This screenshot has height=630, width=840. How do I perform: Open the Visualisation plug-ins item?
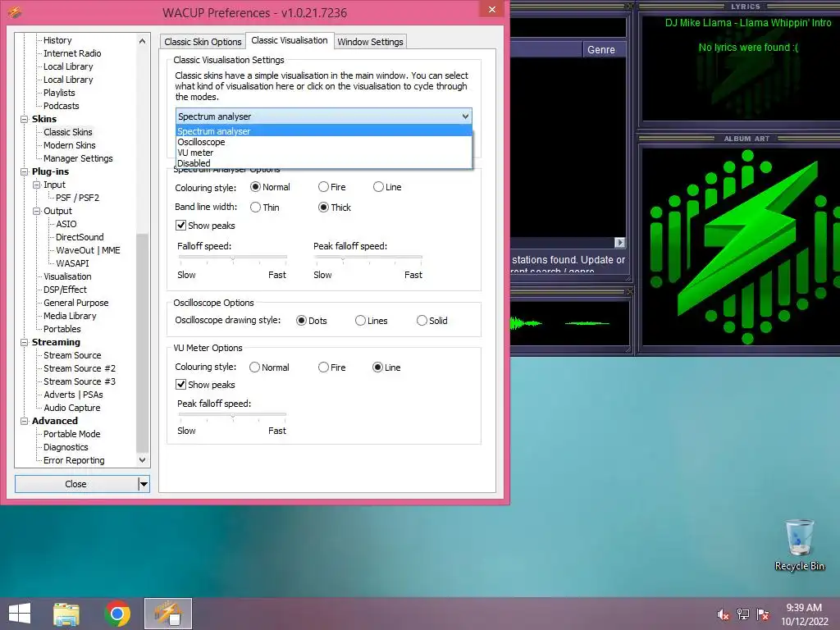[67, 276]
